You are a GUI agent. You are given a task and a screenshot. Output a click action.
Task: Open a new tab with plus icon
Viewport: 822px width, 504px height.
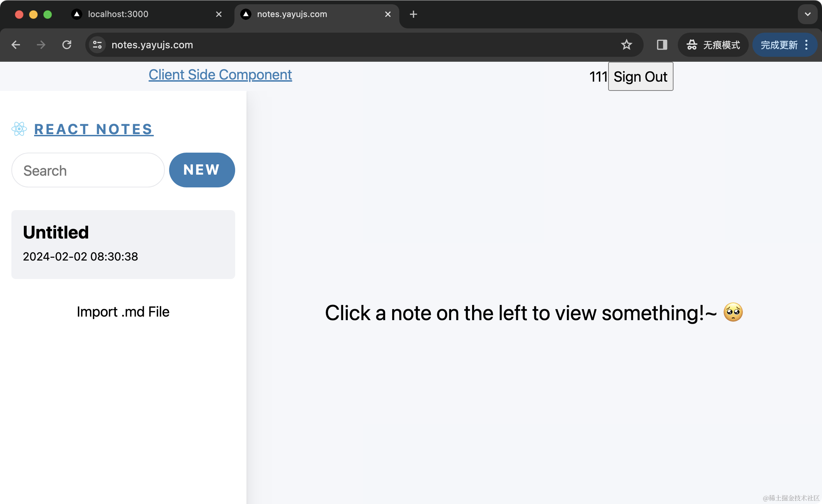point(413,14)
